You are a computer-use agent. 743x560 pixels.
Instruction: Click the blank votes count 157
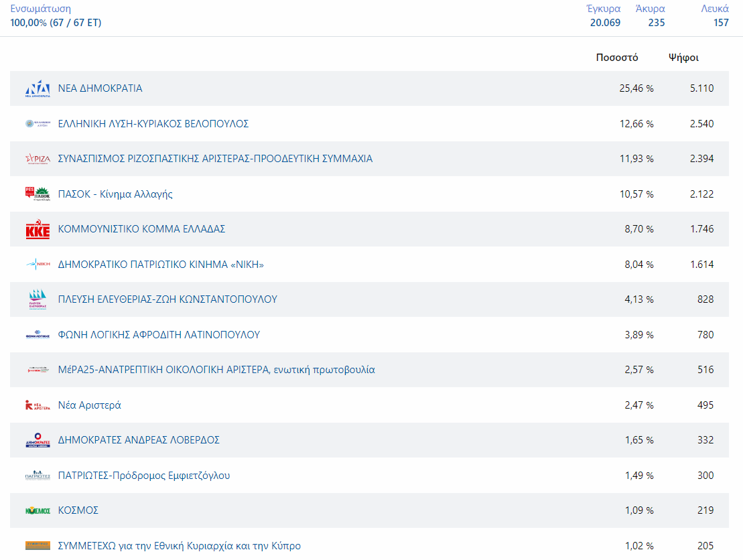pyautogui.click(x=721, y=23)
